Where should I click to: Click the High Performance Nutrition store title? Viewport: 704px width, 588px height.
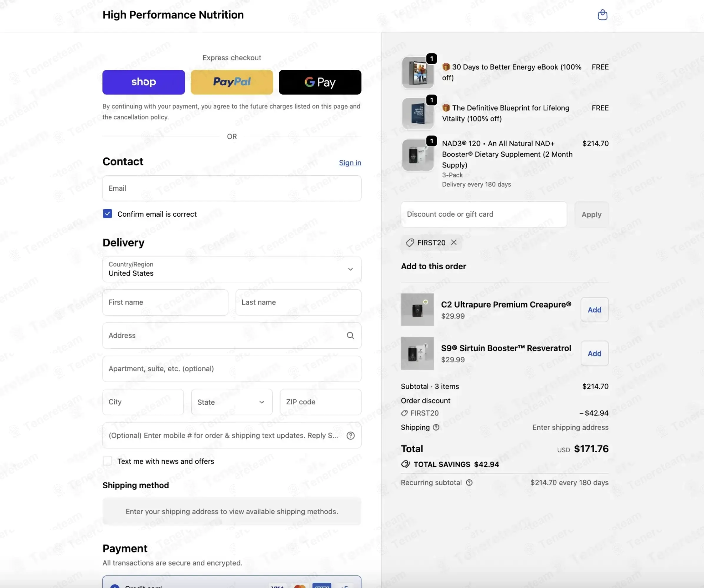173,15
